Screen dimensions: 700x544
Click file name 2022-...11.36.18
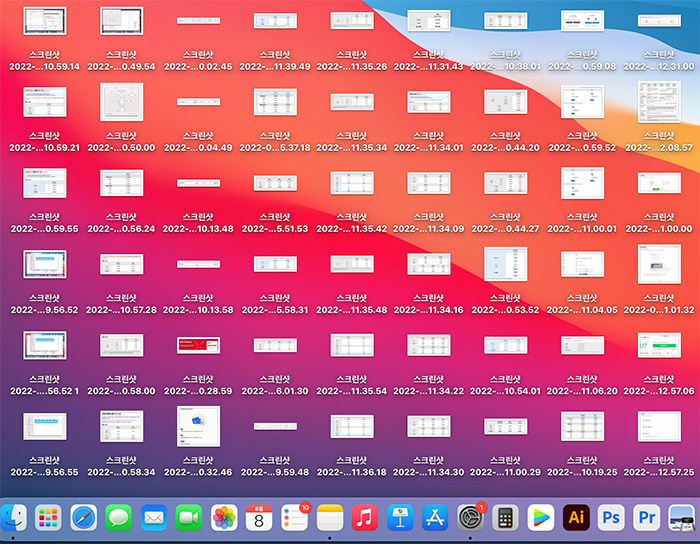(352, 473)
